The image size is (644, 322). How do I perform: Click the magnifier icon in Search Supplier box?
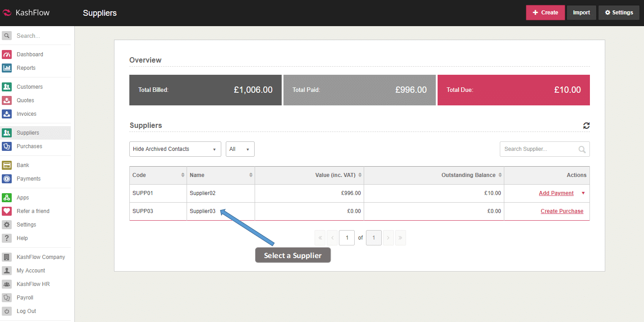coord(582,150)
